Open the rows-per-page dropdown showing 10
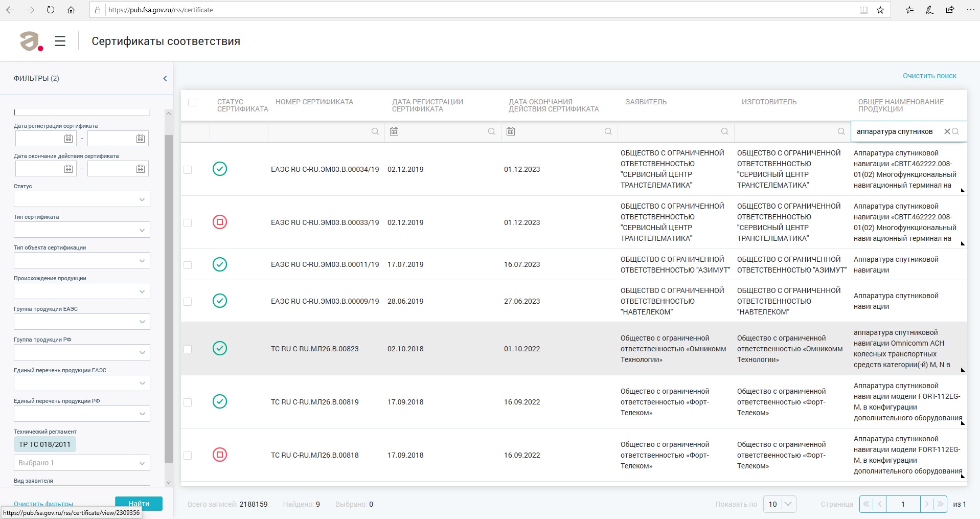 [x=780, y=504]
